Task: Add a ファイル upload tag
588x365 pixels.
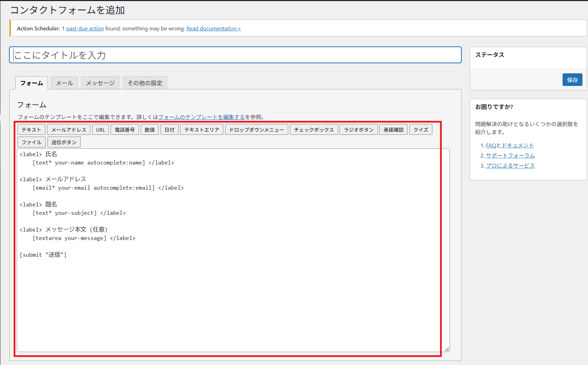Action: click(31, 142)
